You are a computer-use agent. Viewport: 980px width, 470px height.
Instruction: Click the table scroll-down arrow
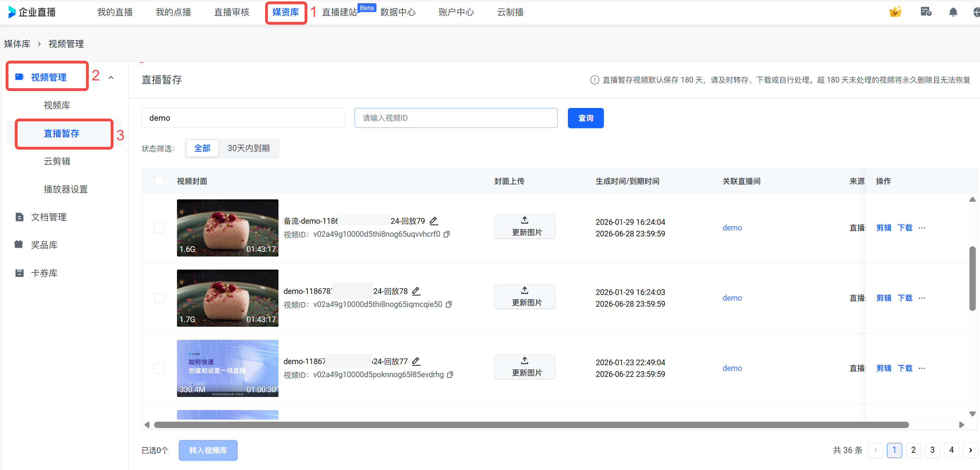coord(972,414)
